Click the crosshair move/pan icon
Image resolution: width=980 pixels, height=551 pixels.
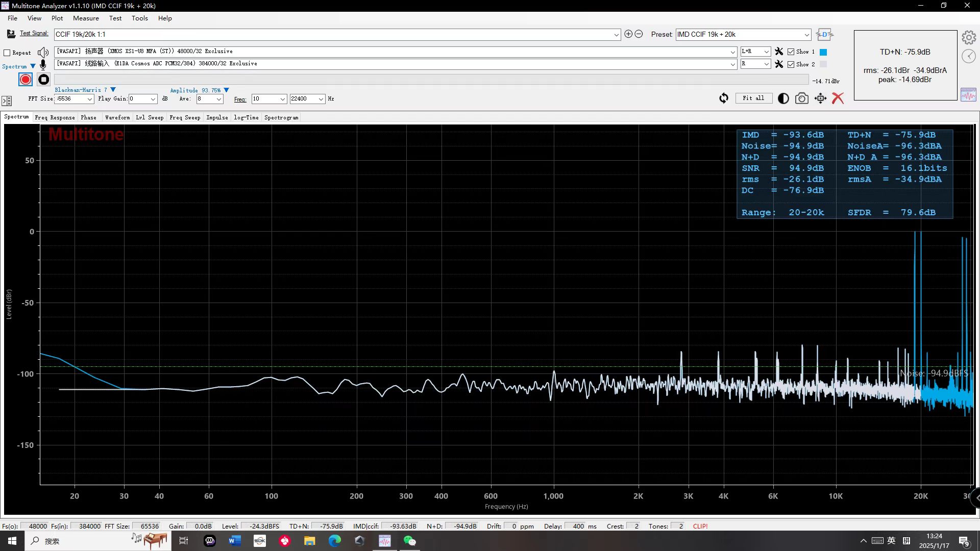[x=820, y=98]
